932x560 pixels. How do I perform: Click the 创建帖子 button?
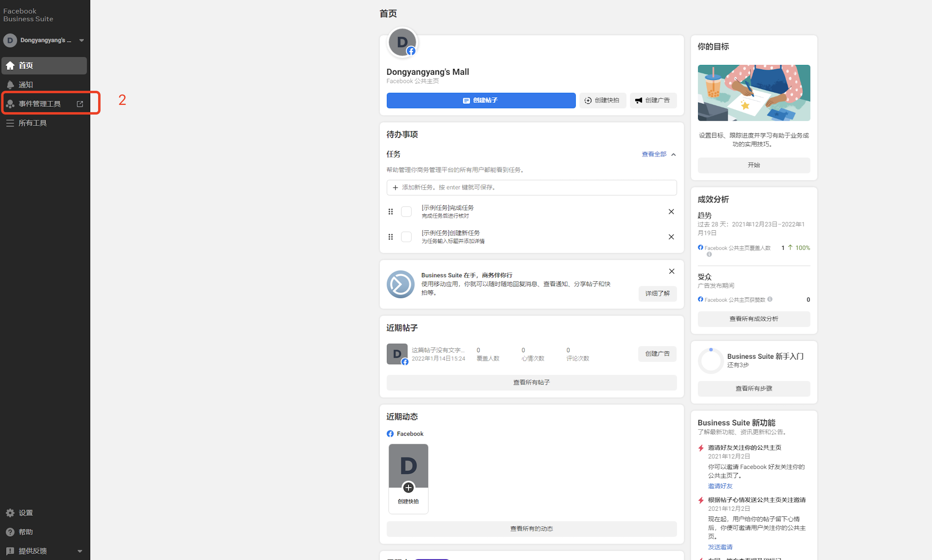click(x=481, y=100)
